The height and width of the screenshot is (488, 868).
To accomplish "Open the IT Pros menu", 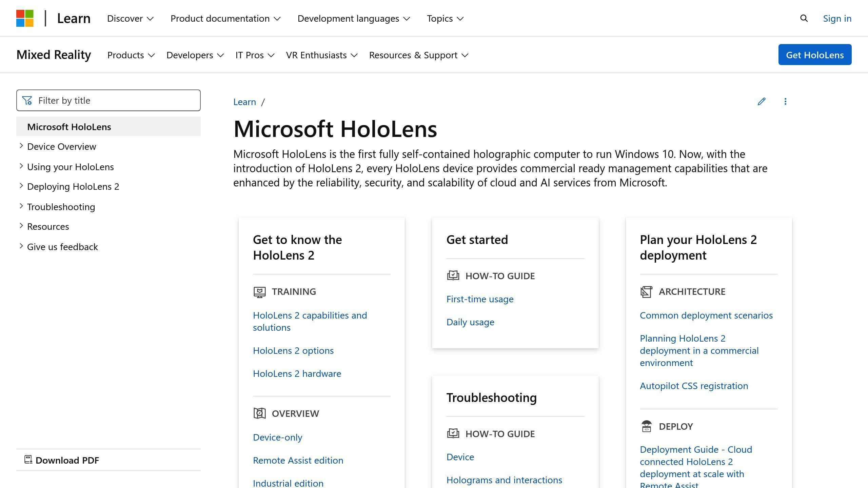I will point(255,55).
